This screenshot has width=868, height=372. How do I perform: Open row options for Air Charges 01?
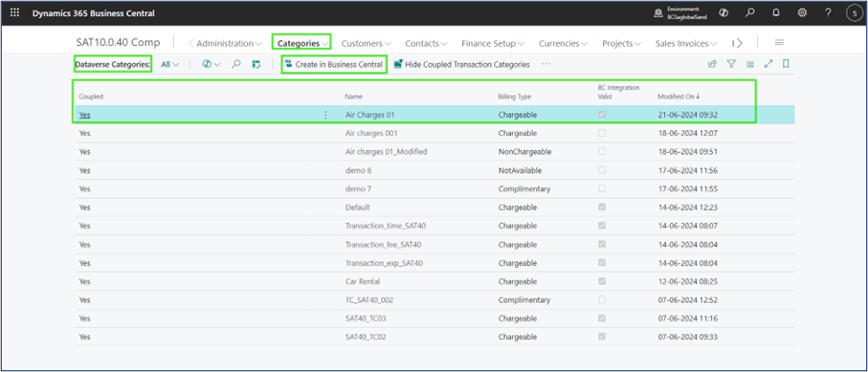(325, 115)
